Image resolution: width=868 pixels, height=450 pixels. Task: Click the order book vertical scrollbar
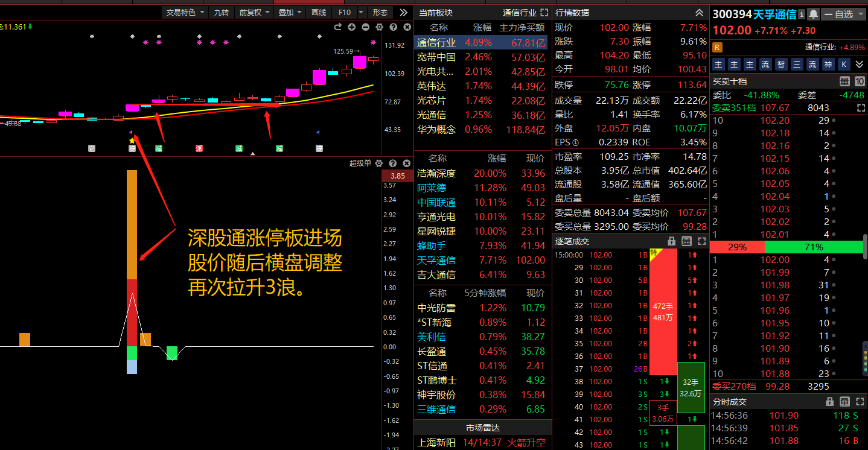[x=864, y=247]
